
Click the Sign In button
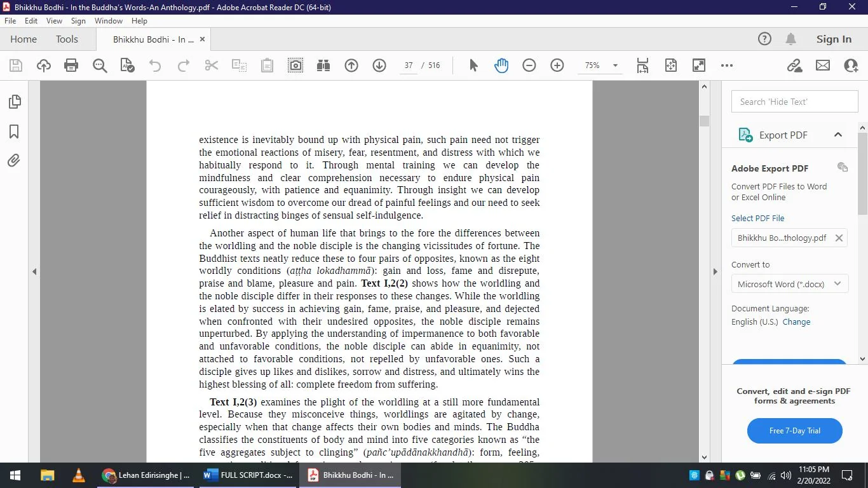834,39
